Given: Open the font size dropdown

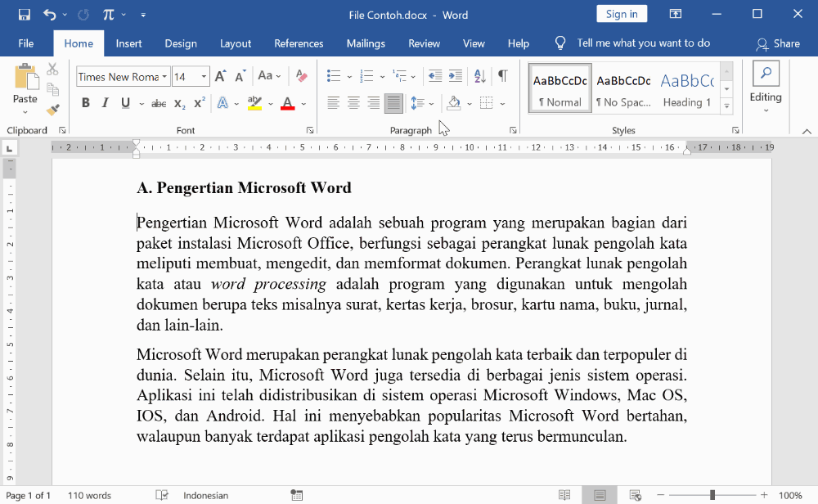Looking at the screenshot, I should tap(204, 77).
